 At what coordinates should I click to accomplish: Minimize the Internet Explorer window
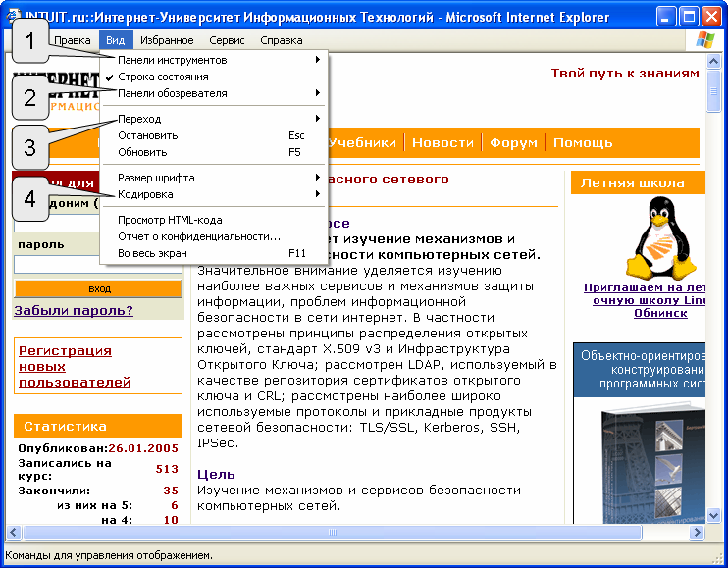[x=666, y=18]
